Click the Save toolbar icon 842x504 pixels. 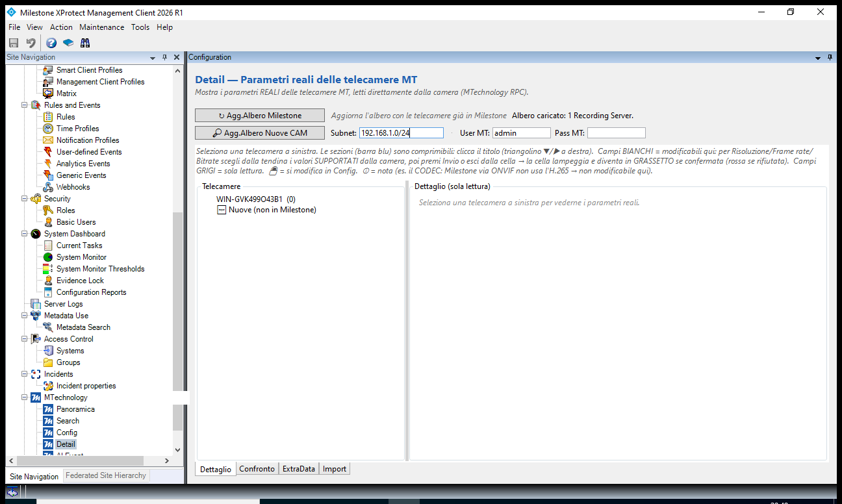pyautogui.click(x=13, y=43)
